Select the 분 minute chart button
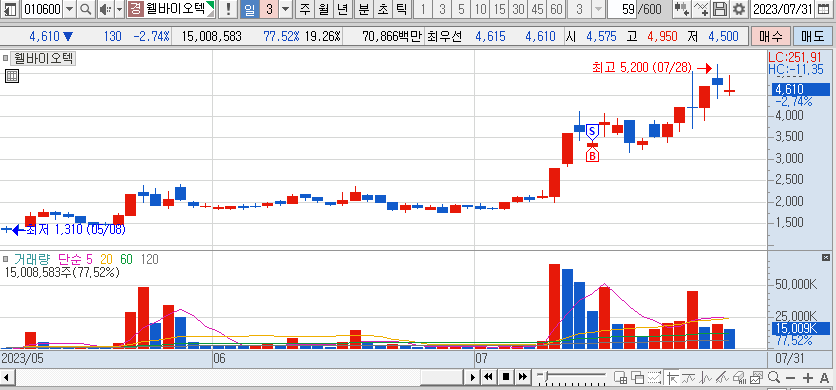 364,9
